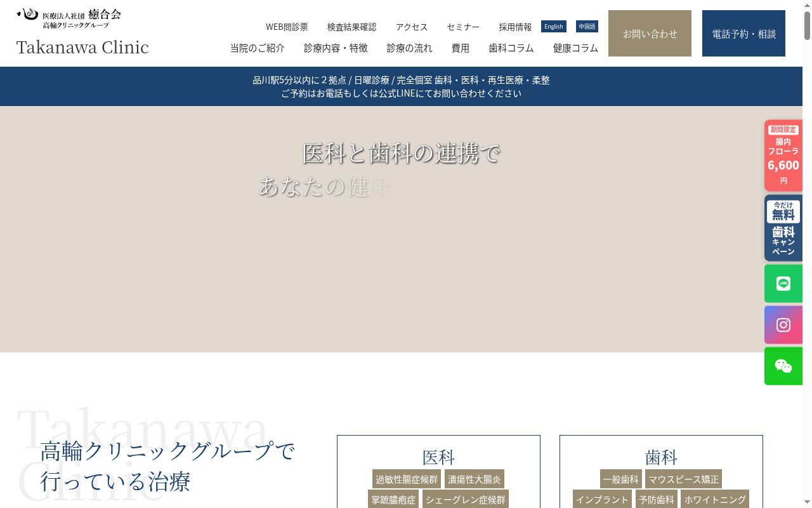Click the 電話予約・相談 button
Image resolution: width=812 pixels, height=508 pixels.
[743, 34]
